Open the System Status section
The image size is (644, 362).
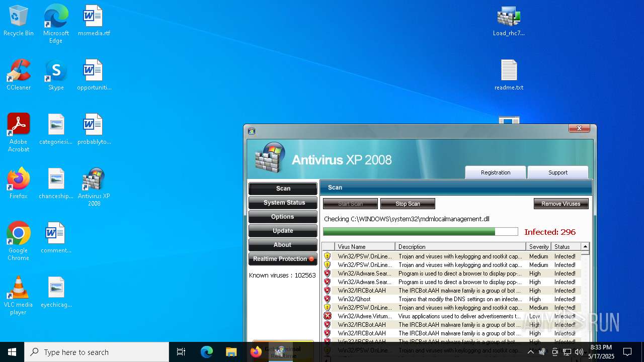pyautogui.click(x=283, y=203)
